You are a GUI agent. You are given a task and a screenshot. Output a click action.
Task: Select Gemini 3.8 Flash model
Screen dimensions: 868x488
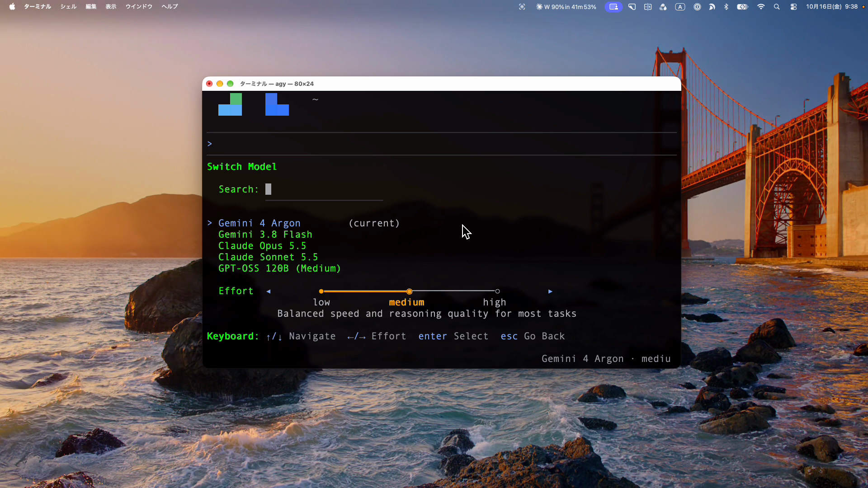coord(265,235)
